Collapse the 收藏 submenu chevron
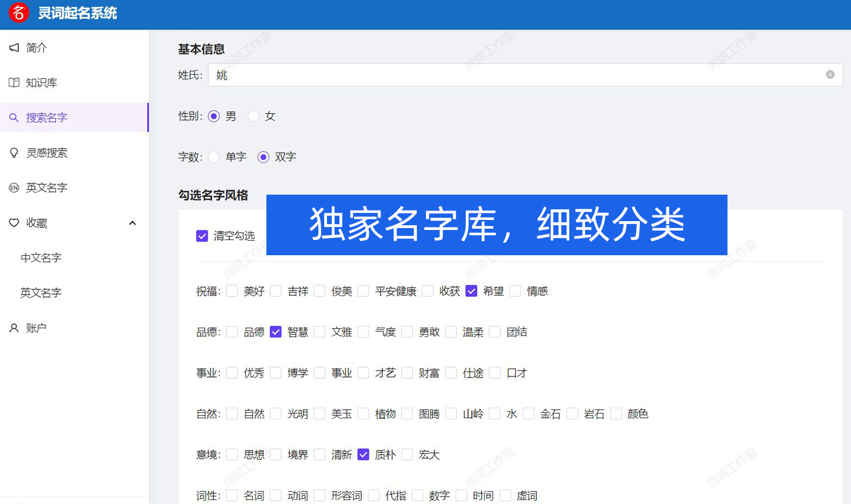Viewport: 851px width, 504px height. tap(132, 223)
